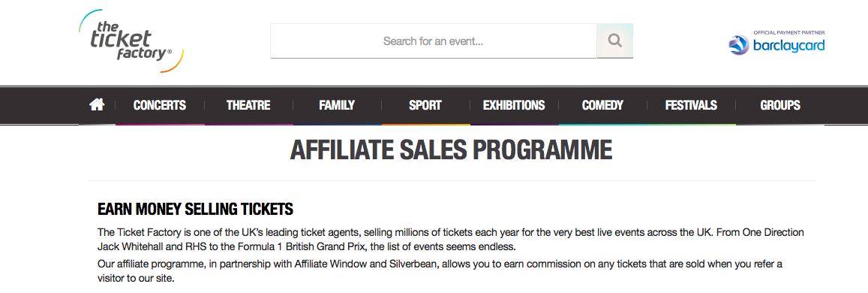Screen dimensions: 868x293
Task: Click the Barclaycard circular emblem
Action: 739,45
